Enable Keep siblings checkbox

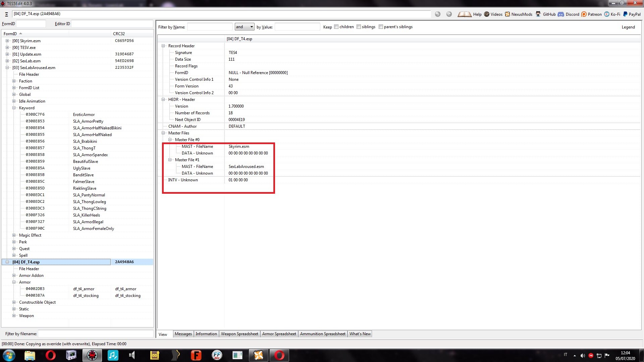pyautogui.click(x=359, y=27)
